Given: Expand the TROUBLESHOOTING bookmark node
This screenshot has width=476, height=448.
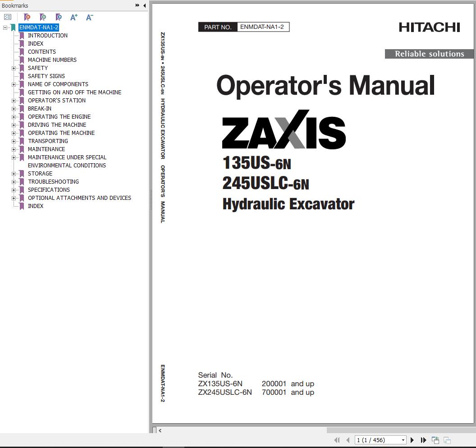Looking at the screenshot, I should pyautogui.click(x=14, y=182).
